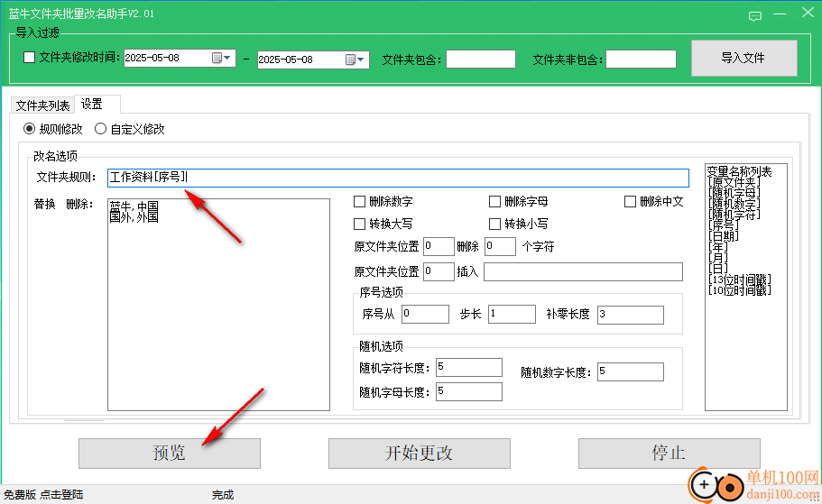Click the 补零长度 field
The image size is (822, 504).
coord(630,315)
